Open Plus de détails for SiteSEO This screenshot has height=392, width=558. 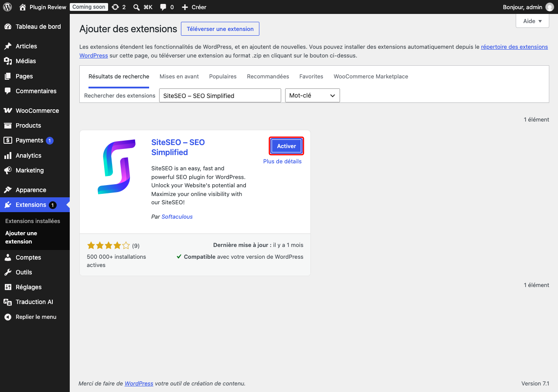[282, 161]
